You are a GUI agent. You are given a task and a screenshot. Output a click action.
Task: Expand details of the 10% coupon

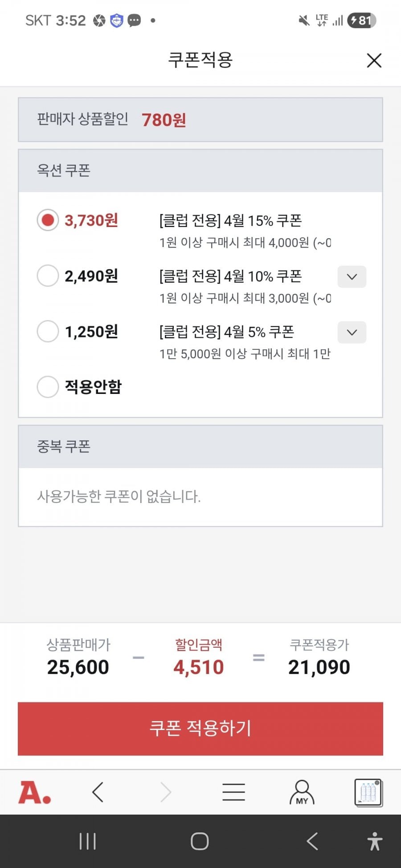point(352,277)
